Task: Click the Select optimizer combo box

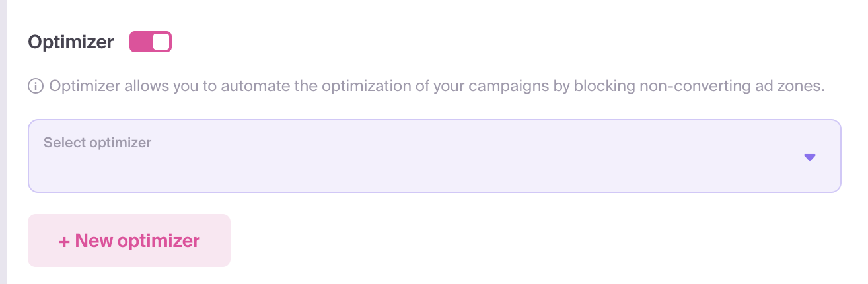Action: [x=434, y=156]
